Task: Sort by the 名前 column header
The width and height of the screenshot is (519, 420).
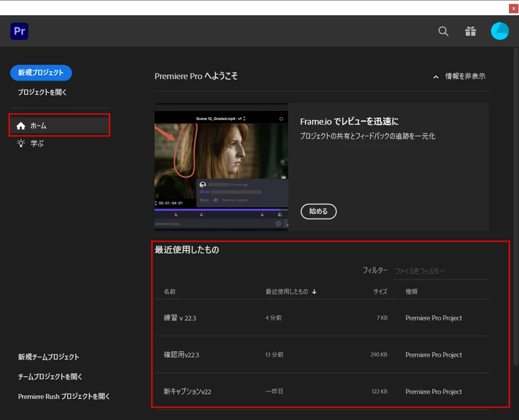Action: point(170,292)
